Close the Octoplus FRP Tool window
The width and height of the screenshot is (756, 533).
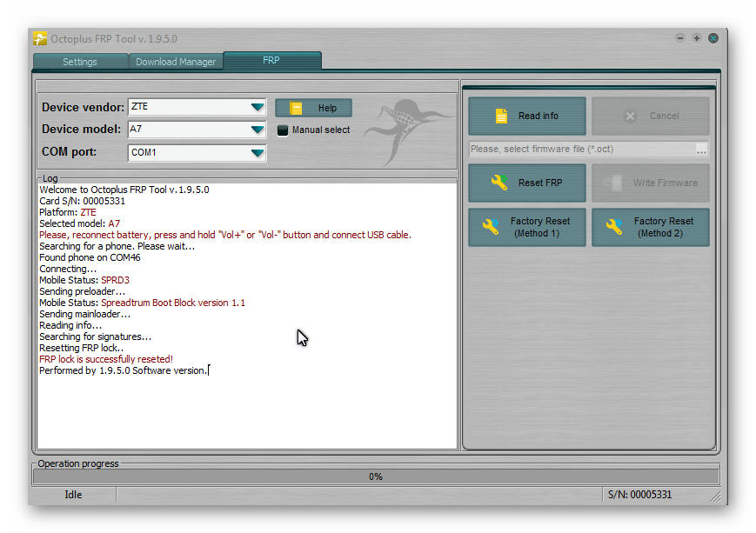coord(713,38)
